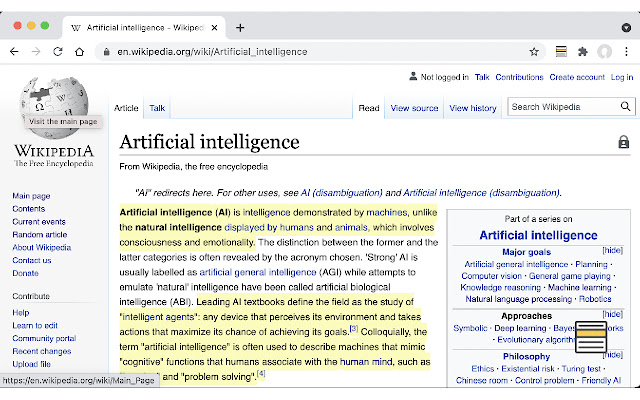640x400 pixels.
Task: Open the View history tab
Action: tap(473, 108)
